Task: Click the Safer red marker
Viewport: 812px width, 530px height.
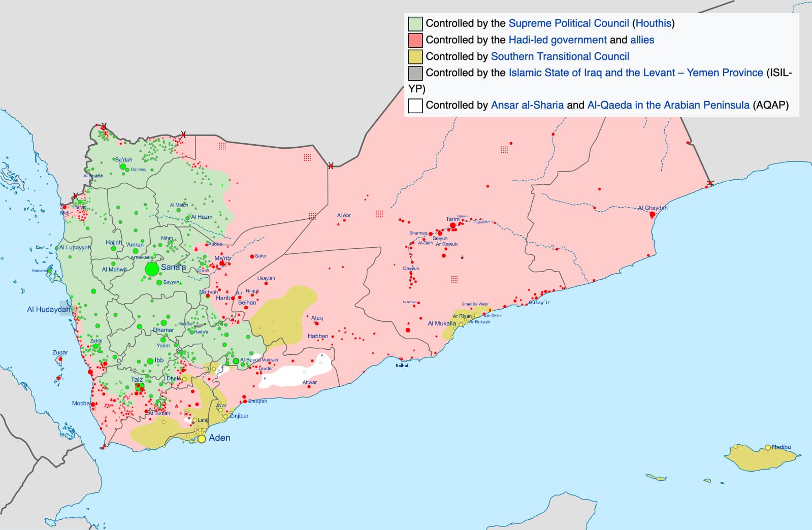Action: pos(252,256)
